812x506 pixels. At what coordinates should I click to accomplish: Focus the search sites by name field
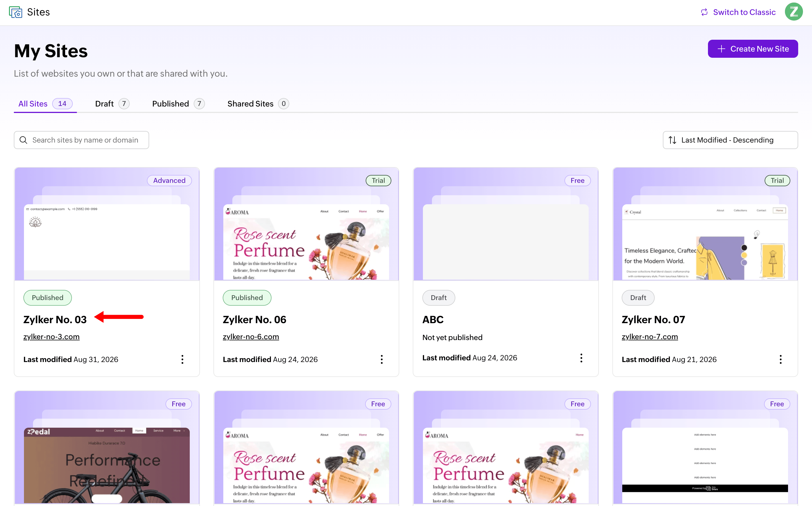[81, 140]
